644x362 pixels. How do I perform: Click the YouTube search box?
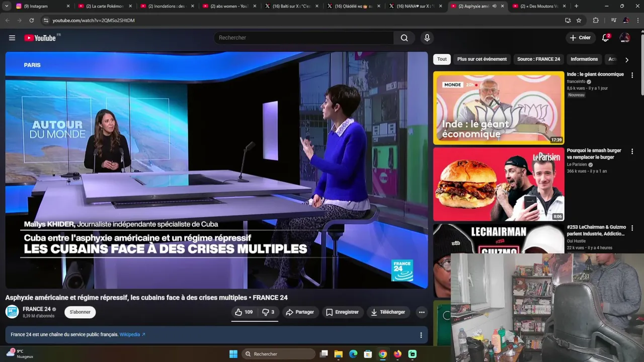click(x=304, y=38)
